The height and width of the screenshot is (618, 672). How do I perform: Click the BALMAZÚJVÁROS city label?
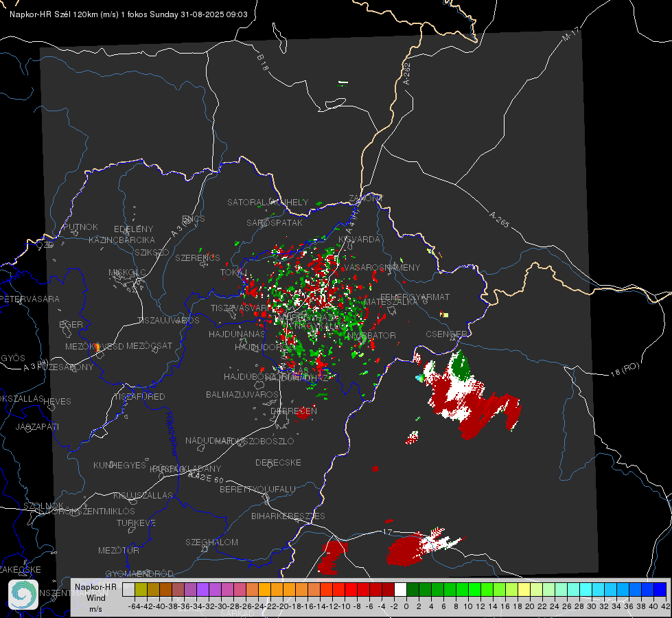coord(242,395)
